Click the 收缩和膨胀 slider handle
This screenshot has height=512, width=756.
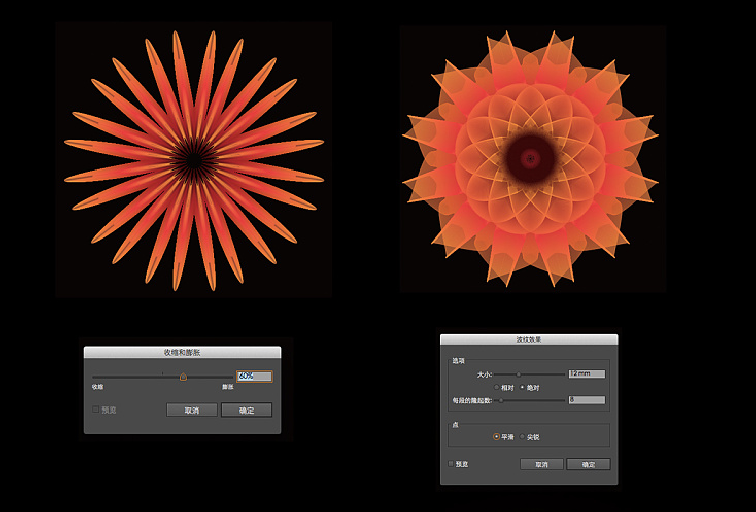coord(183,377)
